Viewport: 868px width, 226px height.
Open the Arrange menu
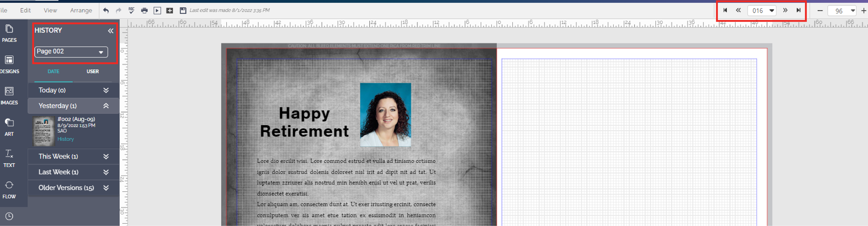click(81, 10)
